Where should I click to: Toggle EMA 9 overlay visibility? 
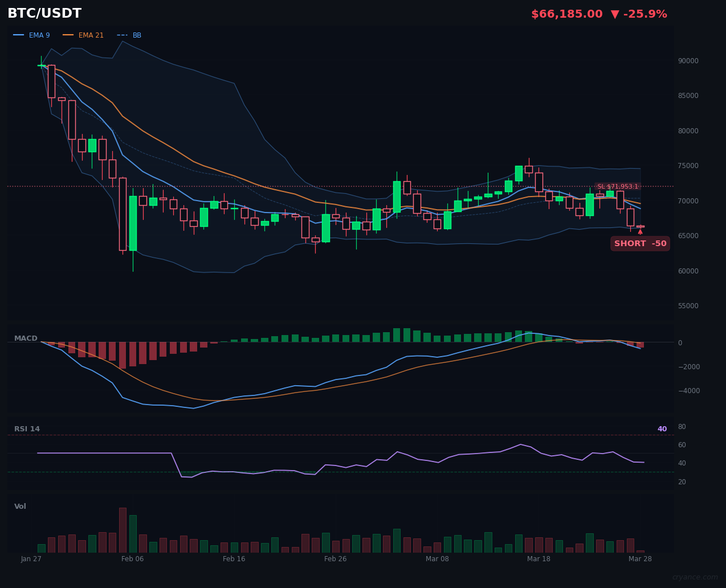point(40,35)
